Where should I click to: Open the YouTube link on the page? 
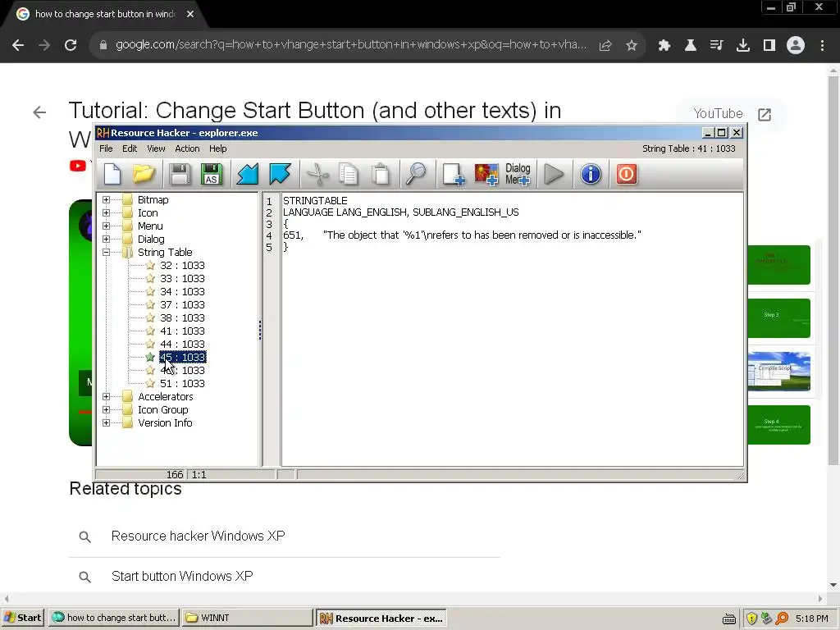pyautogui.click(x=732, y=114)
